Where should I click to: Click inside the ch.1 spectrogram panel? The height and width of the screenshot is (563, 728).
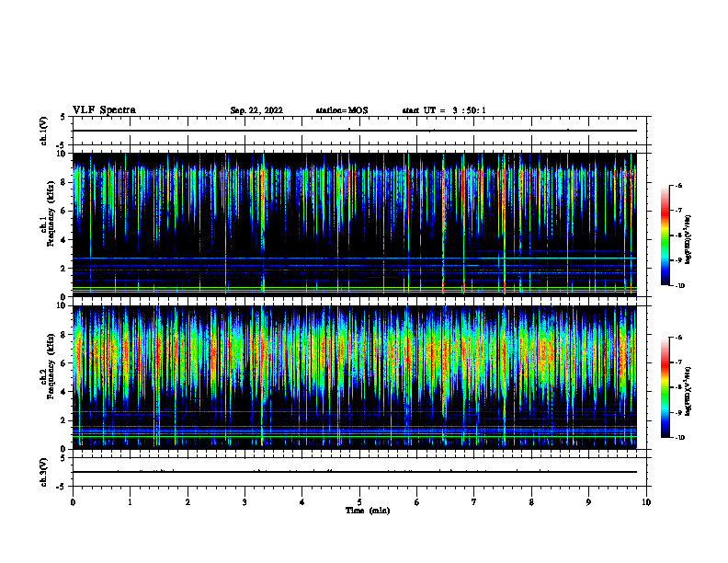coord(355,224)
